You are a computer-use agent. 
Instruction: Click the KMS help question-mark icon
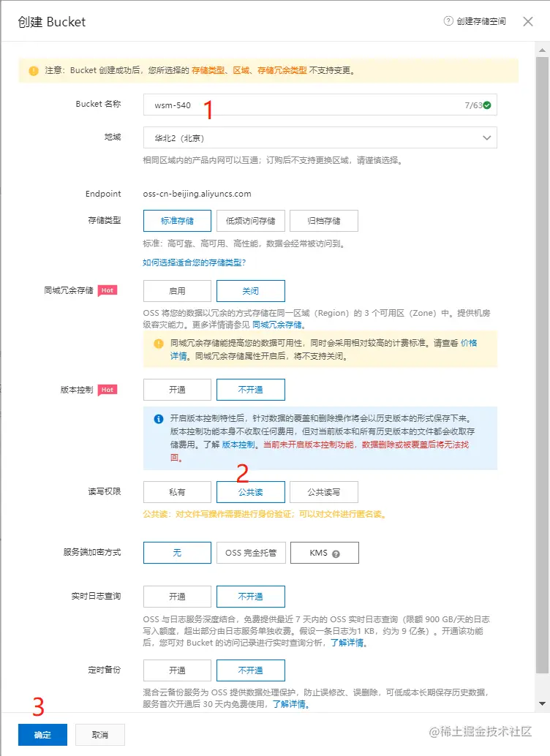(336, 554)
